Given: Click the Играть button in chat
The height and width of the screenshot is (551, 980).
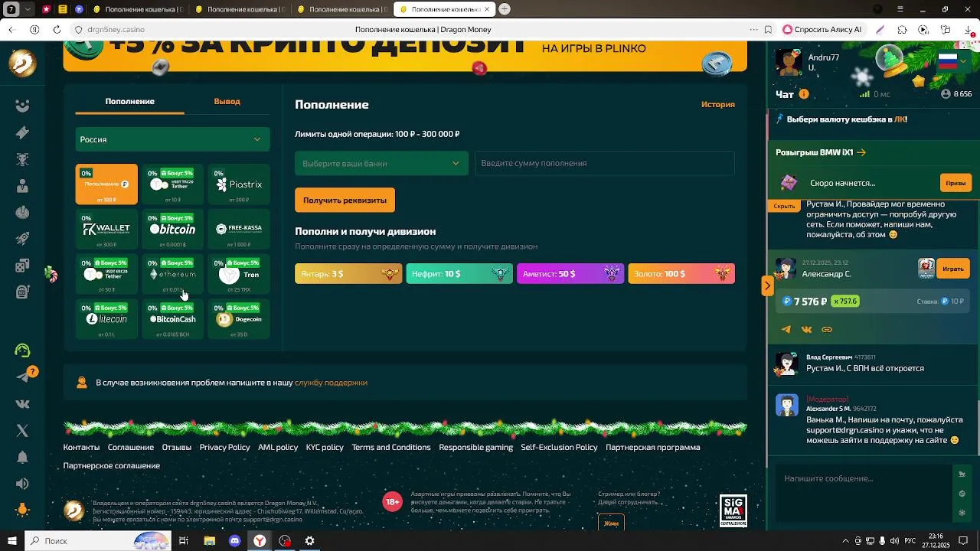Looking at the screenshot, I should coord(953,269).
